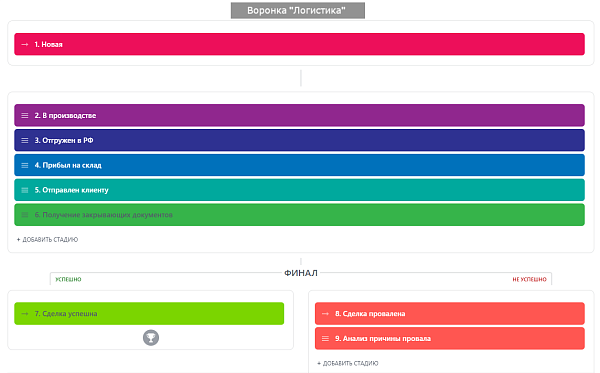The image size is (600, 373).
Task: Click drag handle icon of "5. Отправлен клиенту"
Action: tap(24, 190)
